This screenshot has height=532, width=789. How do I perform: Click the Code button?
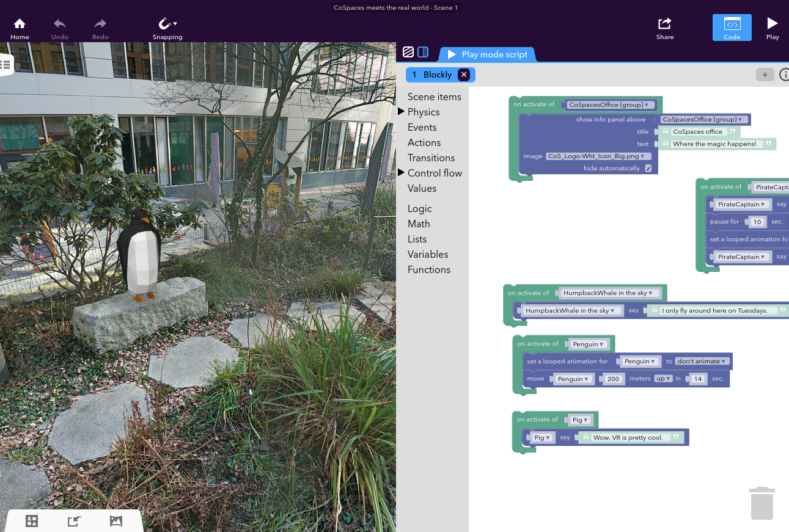[732, 27]
